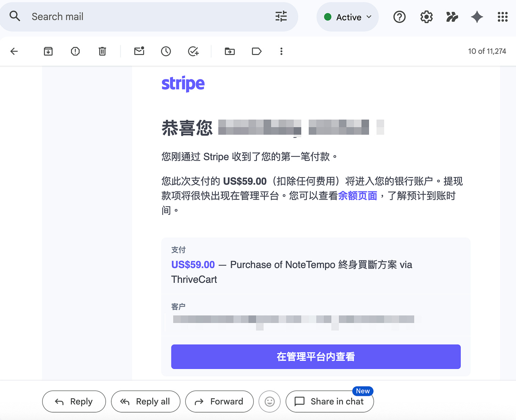The width and height of the screenshot is (516, 420).
Task: Open the More options three-dot menu
Action: tap(281, 51)
